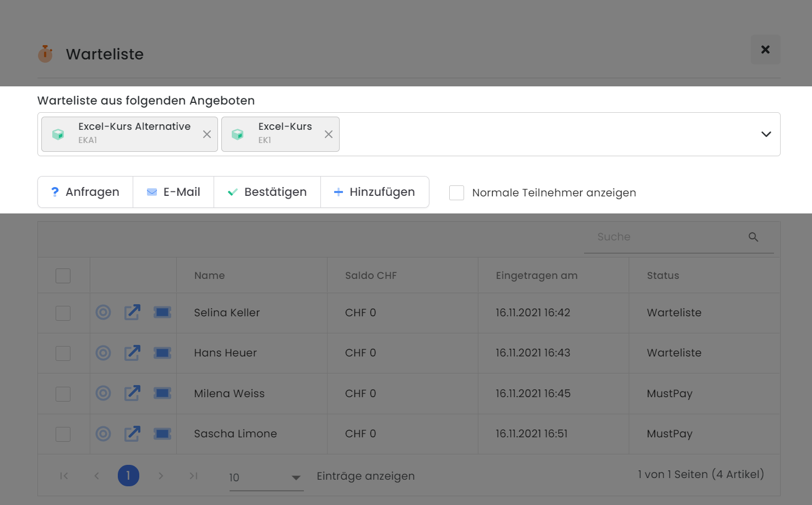
Task: Open the page size dropdown showing 10
Action: coord(259,476)
